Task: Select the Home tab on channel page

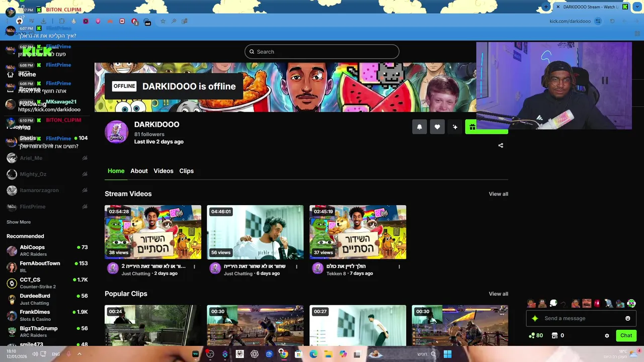Action: coord(116,171)
